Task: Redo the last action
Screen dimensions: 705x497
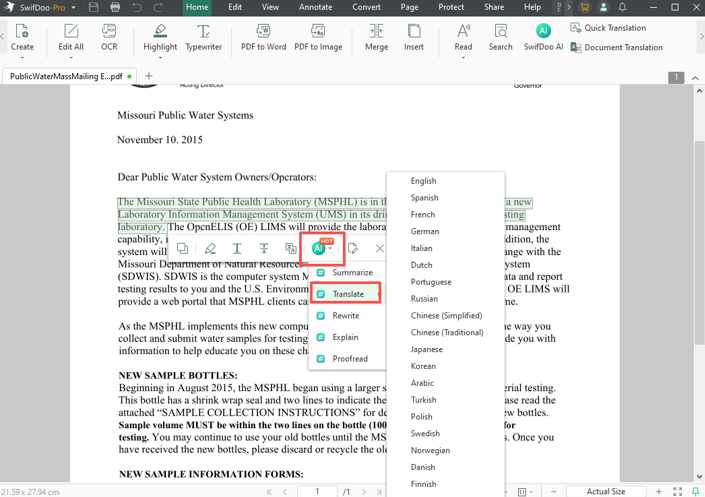Action: point(158,7)
